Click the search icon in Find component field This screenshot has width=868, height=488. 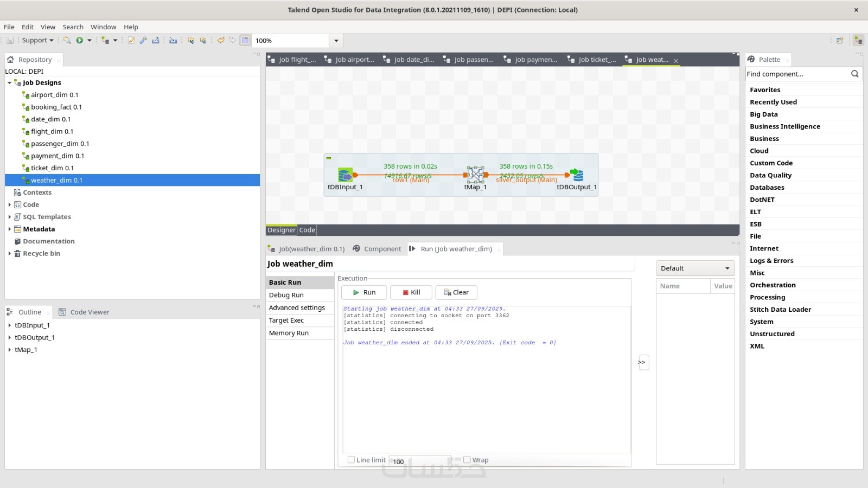tap(855, 74)
